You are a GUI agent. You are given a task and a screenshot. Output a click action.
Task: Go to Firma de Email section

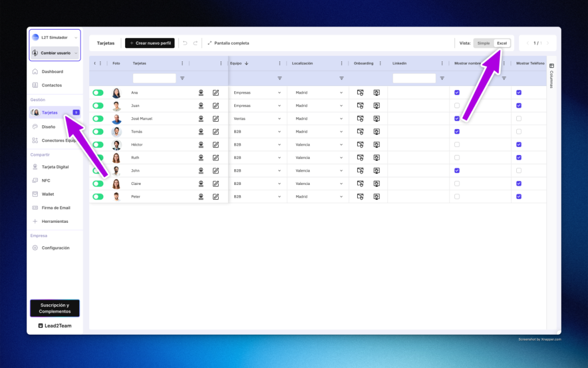point(56,208)
